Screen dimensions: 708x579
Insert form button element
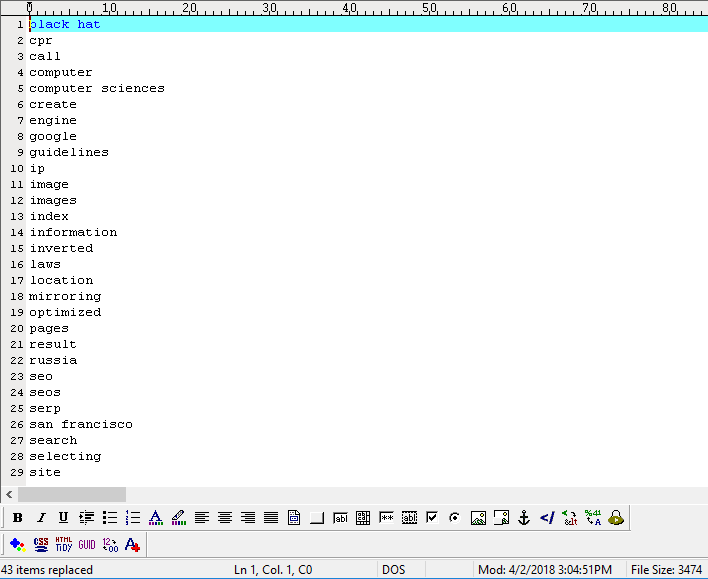(317, 518)
